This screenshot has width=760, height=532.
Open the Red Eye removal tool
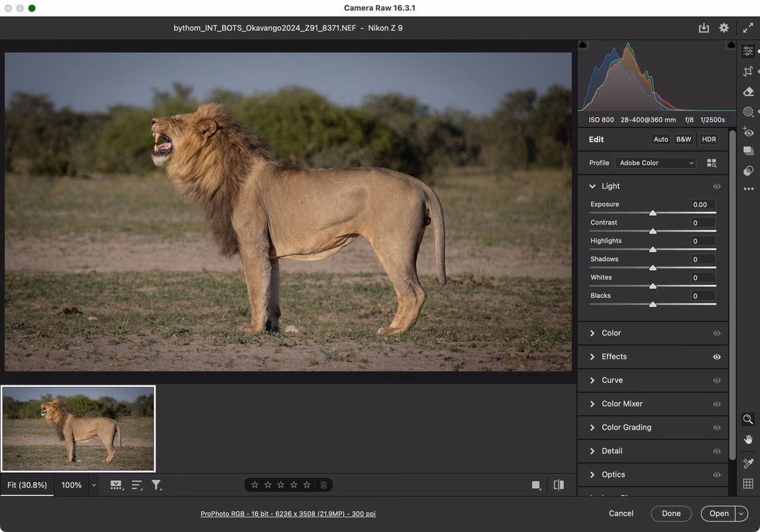click(x=748, y=132)
